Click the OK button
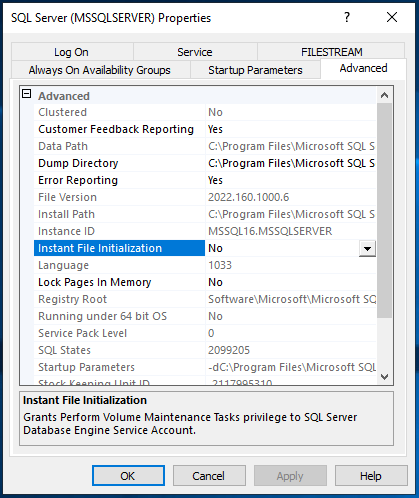The image size is (419, 498). (x=128, y=476)
